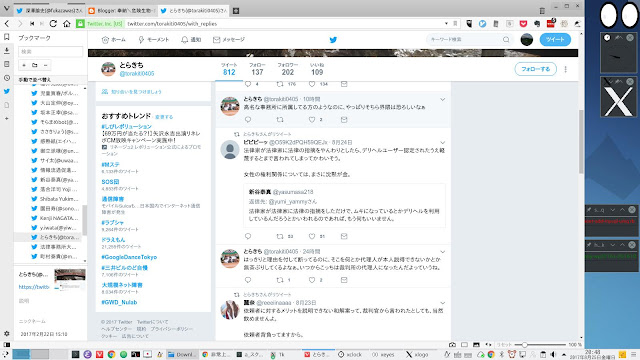Open the xclock taskbar item
The height and width of the screenshot is (360, 640).
pos(350,354)
